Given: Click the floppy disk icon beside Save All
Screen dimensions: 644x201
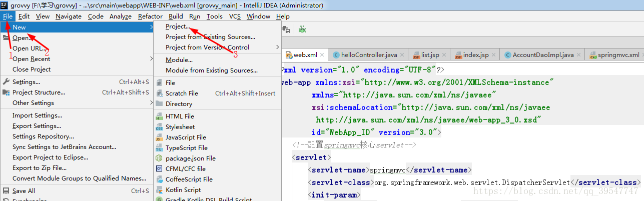Looking at the screenshot, I should click(x=7, y=191).
